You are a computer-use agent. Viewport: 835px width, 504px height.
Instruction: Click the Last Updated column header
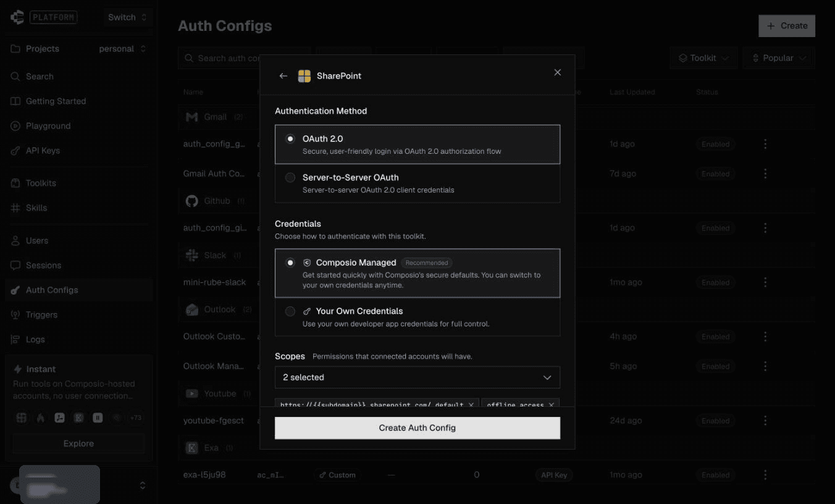coord(632,92)
